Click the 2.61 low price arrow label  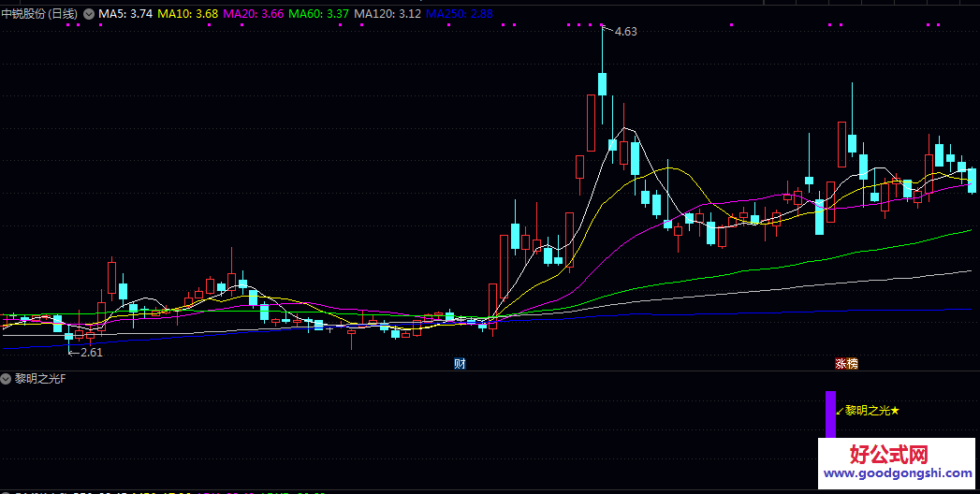coord(89,353)
